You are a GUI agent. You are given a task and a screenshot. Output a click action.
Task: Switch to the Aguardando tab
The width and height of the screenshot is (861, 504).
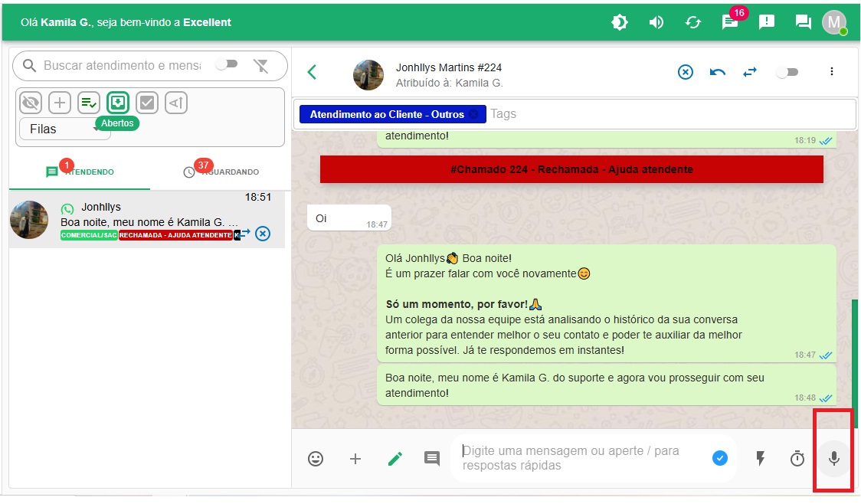(221, 172)
